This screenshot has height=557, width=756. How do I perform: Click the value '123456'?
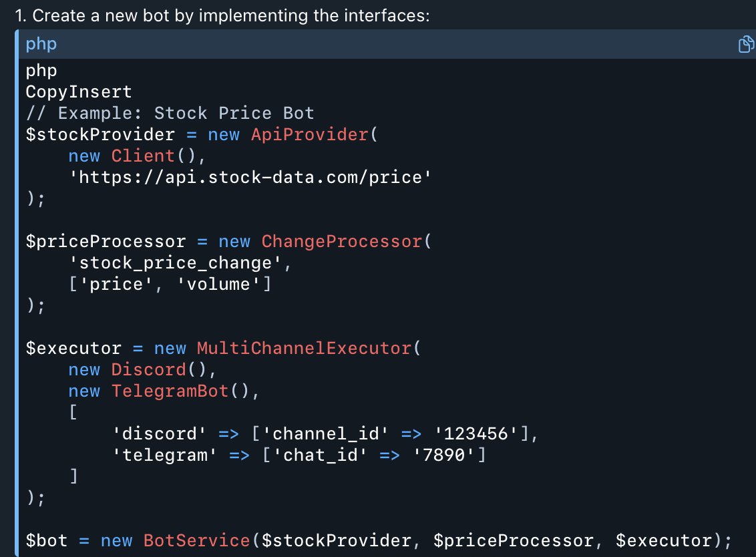476,433
